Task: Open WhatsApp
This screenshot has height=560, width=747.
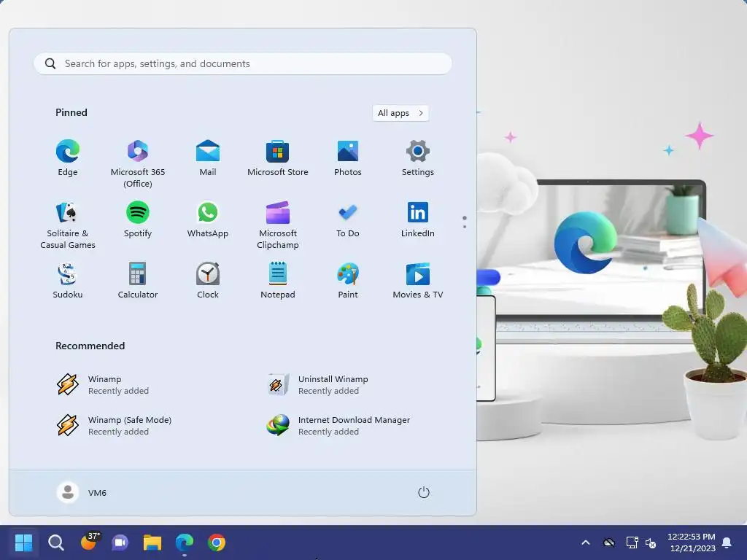Action: (208, 219)
